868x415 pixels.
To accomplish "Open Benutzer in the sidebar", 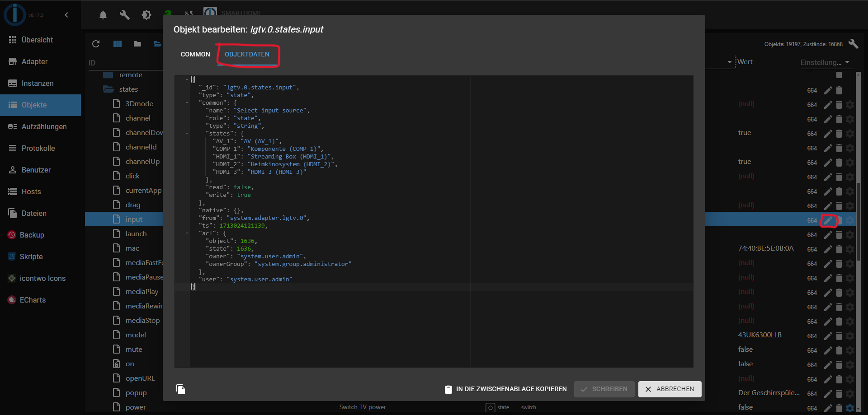I will [41, 170].
